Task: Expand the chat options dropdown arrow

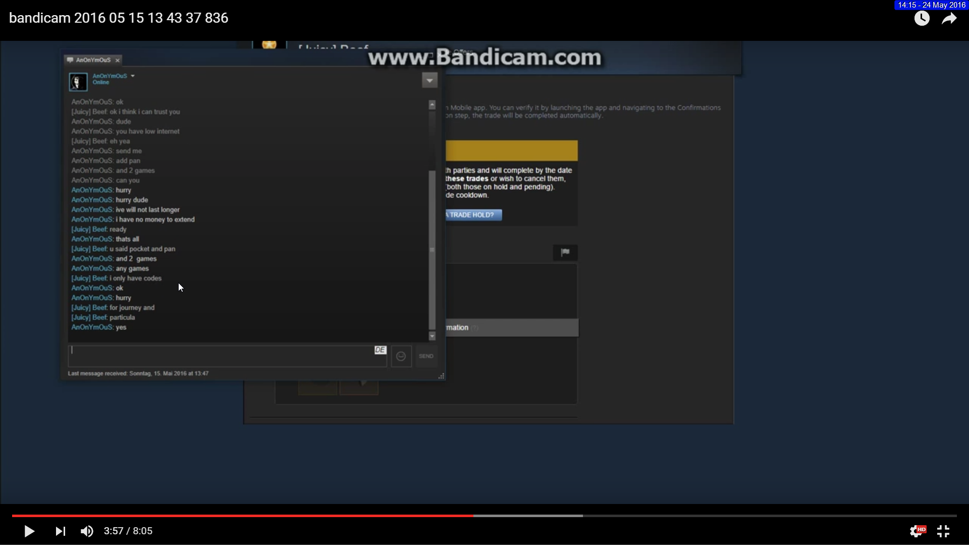Action: (x=429, y=80)
